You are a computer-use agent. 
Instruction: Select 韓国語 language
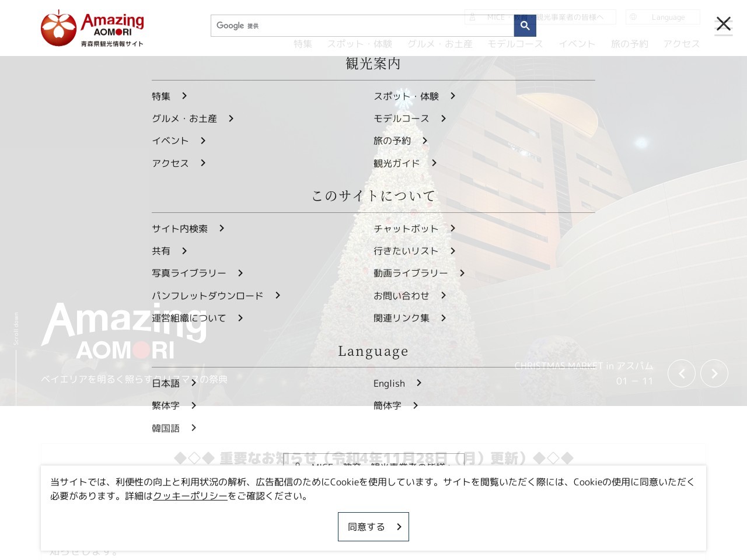click(174, 428)
